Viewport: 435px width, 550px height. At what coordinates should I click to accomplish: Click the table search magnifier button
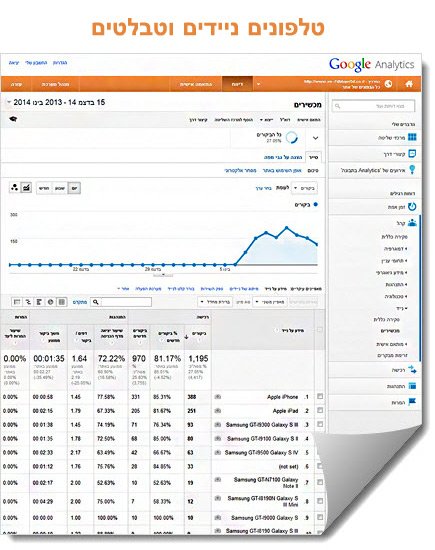point(95,302)
